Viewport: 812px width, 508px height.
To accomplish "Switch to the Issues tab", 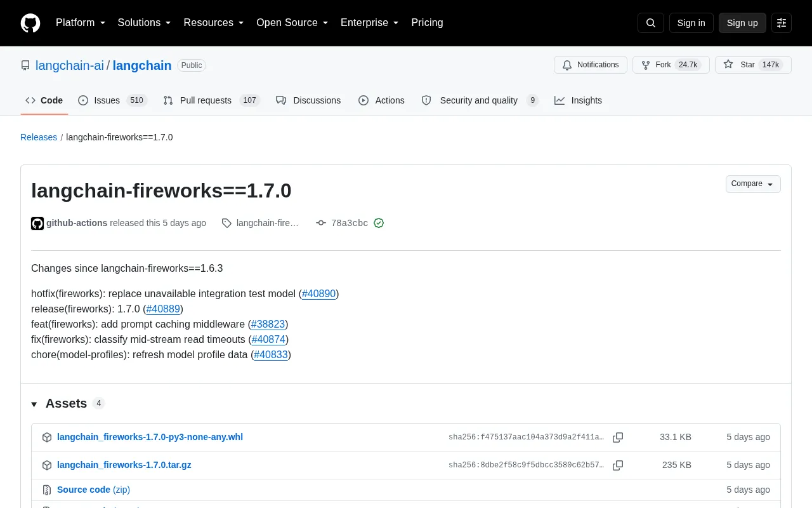I will point(112,100).
